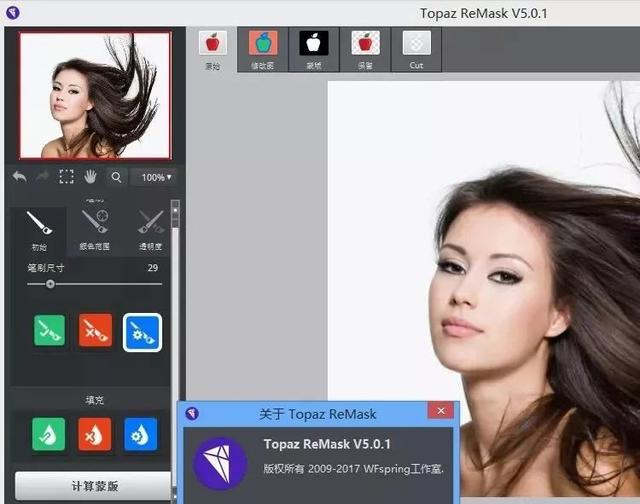Select the 颜色范围 color range brush tab
640x504 pixels.
pyautogui.click(x=94, y=231)
